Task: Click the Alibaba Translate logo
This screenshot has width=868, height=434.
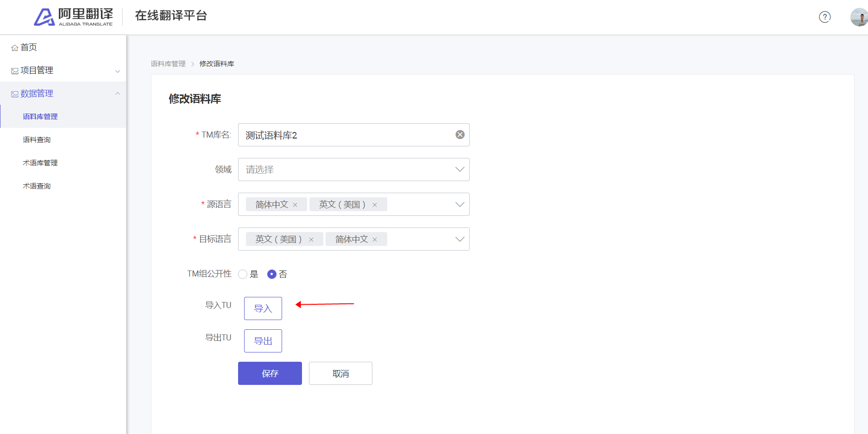Action: [73, 17]
